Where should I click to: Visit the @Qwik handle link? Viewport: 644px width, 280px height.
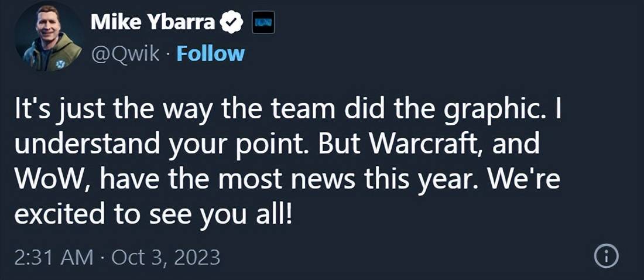[x=125, y=54]
